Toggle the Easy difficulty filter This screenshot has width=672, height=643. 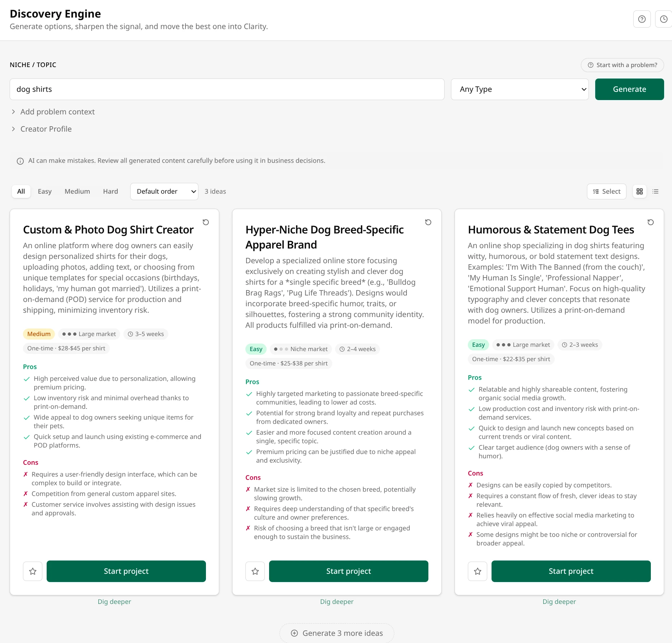click(x=44, y=191)
